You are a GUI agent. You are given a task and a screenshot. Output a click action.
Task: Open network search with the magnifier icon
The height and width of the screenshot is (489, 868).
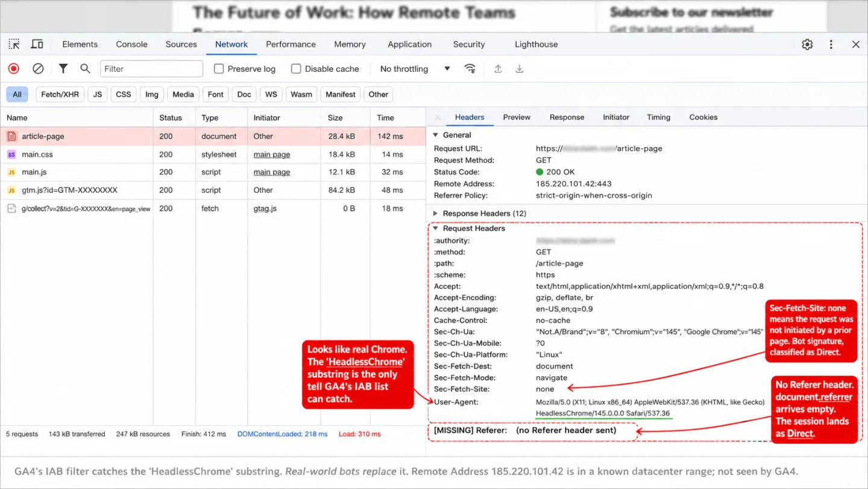tap(85, 69)
